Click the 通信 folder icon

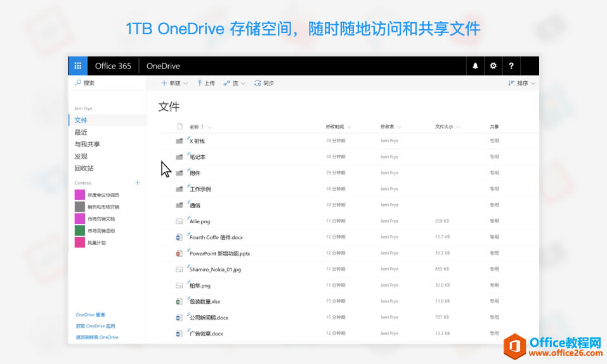(x=179, y=205)
